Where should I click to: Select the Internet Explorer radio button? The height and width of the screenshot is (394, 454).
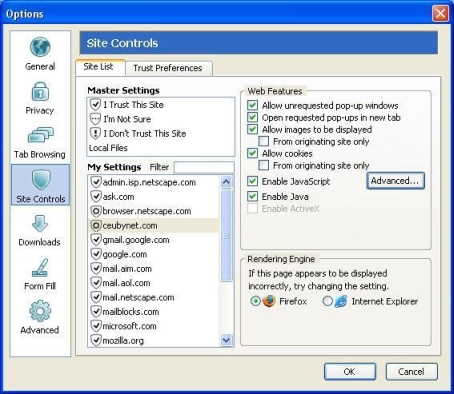coord(327,301)
